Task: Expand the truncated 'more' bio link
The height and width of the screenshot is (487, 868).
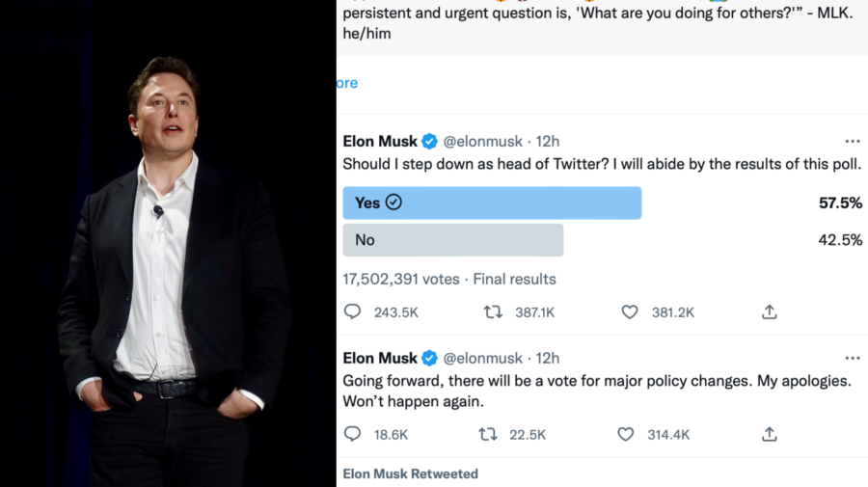Action: (347, 83)
